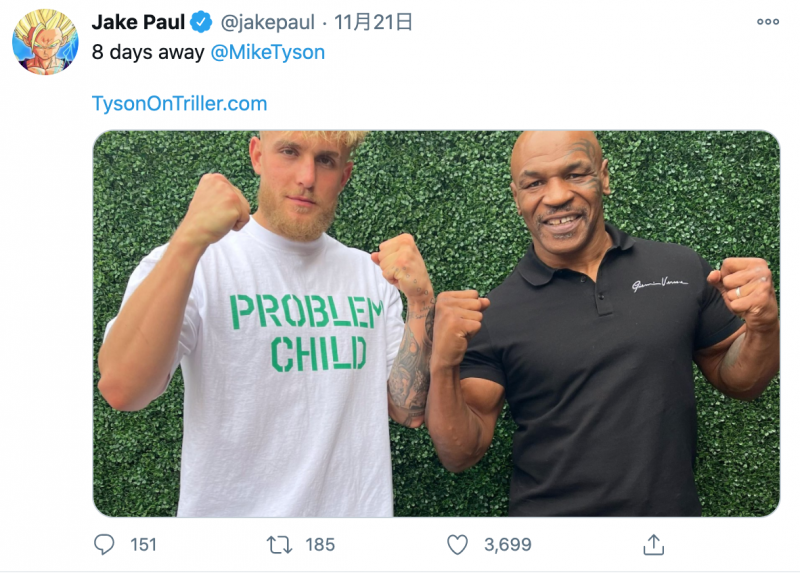Visit the TysonOnTriller.com link
This screenshot has height=573, width=800.
(x=179, y=103)
